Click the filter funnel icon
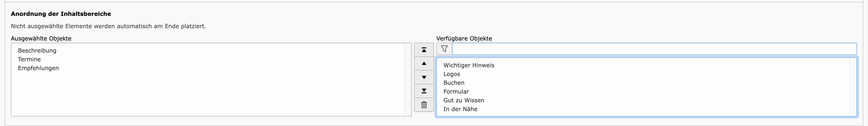The width and height of the screenshot is (868, 126). point(444,49)
